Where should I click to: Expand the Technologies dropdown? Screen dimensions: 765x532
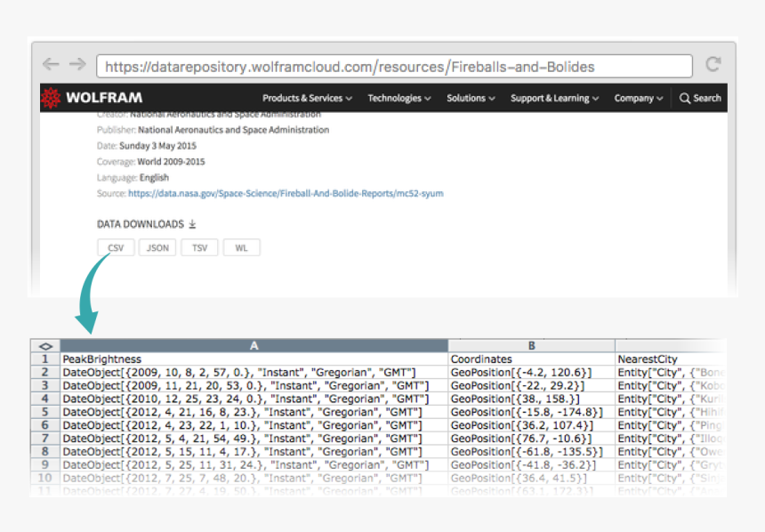click(399, 98)
